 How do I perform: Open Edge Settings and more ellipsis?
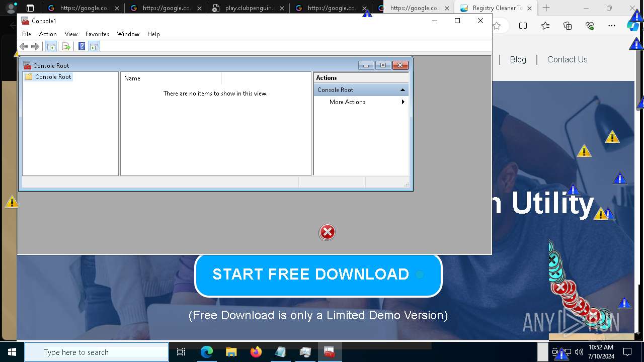pos(612,26)
